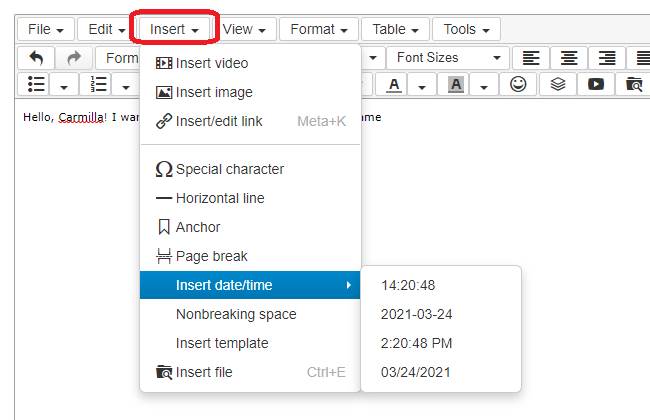The width and height of the screenshot is (650, 420).
Task: Insert the 03/24/2021 date format
Action: 441,372
